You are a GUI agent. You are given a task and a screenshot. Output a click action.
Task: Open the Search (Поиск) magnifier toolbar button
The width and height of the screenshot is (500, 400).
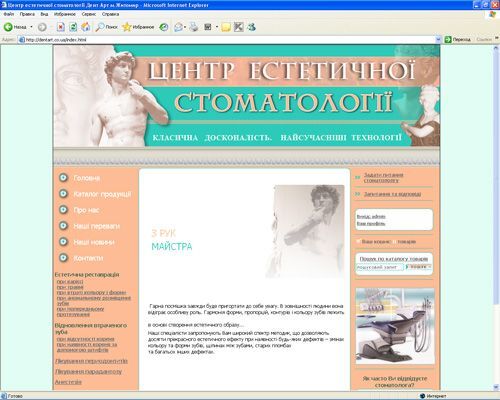(x=106, y=27)
